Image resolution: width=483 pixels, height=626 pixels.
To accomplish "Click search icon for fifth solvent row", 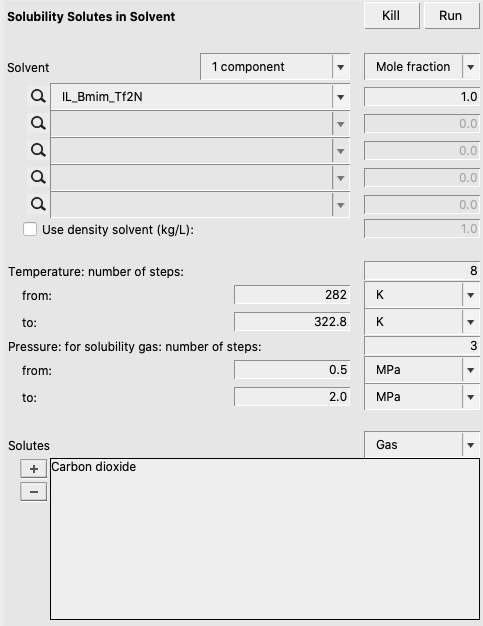I will tap(38, 204).
